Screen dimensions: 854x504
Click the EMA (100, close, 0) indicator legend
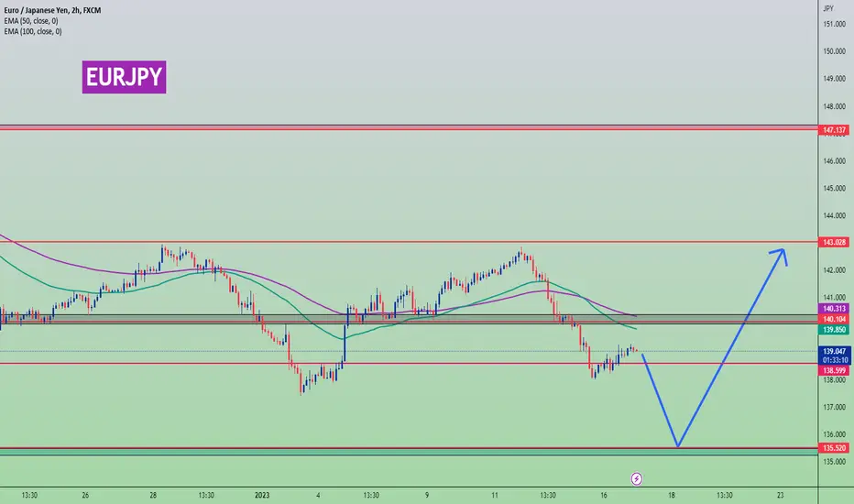[33, 31]
